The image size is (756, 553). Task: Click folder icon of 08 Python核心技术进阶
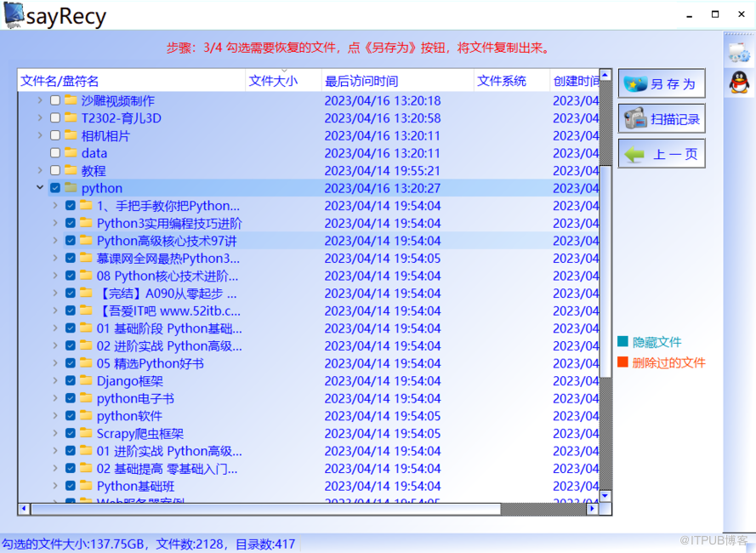point(86,276)
